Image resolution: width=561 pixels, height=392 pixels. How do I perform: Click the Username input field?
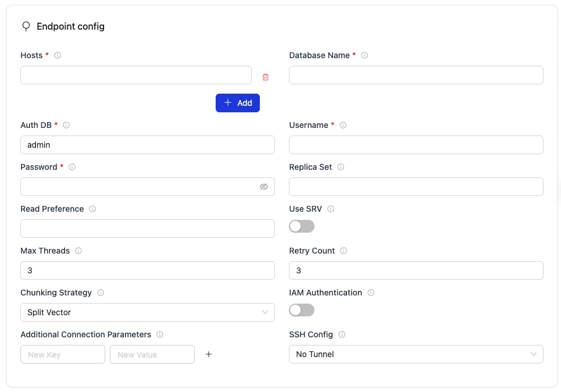pos(416,145)
